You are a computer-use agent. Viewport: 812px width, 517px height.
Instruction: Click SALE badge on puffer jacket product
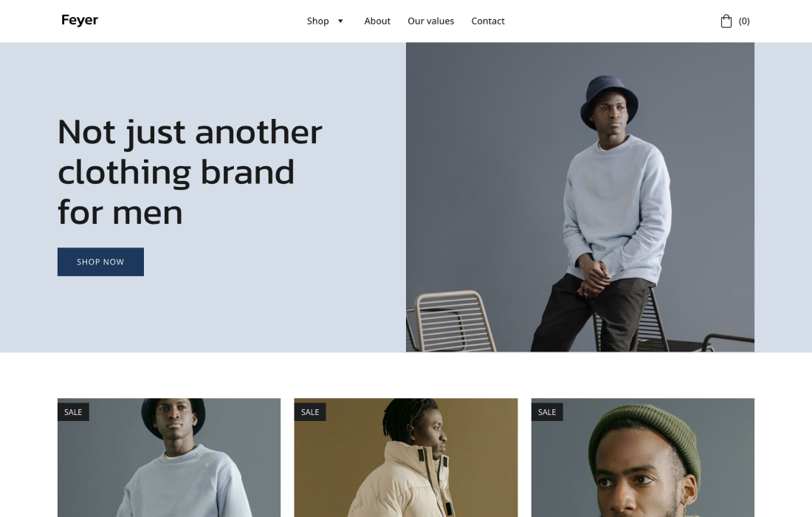(310, 412)
